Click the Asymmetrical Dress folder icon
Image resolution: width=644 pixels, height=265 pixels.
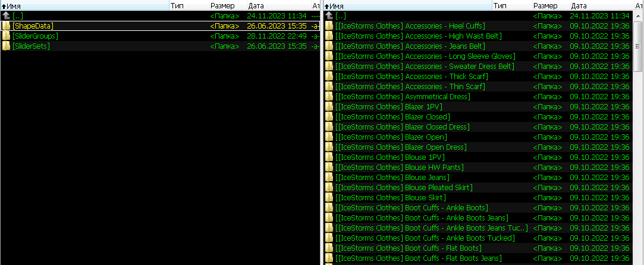pyautogui.click(x=329, y=97)
